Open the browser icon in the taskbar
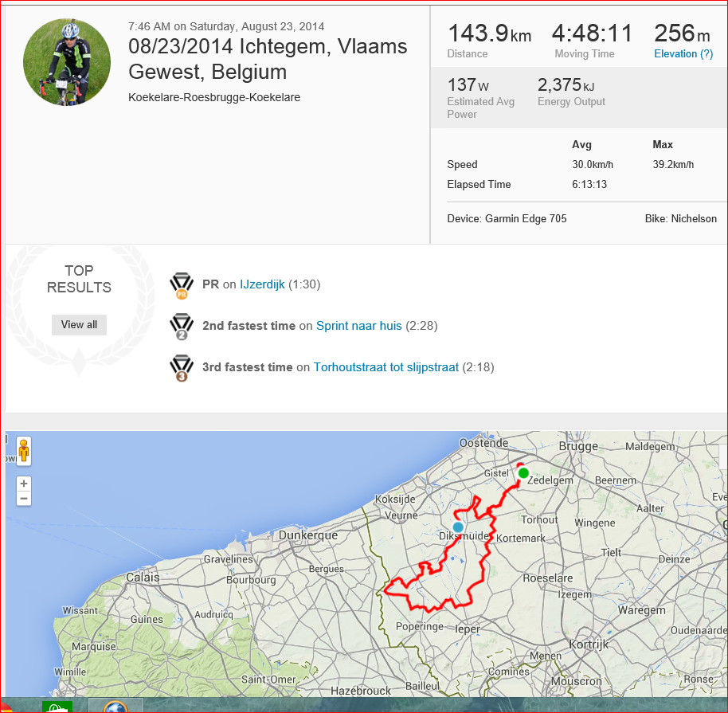The image size is (728, 713). coord(115,706)
